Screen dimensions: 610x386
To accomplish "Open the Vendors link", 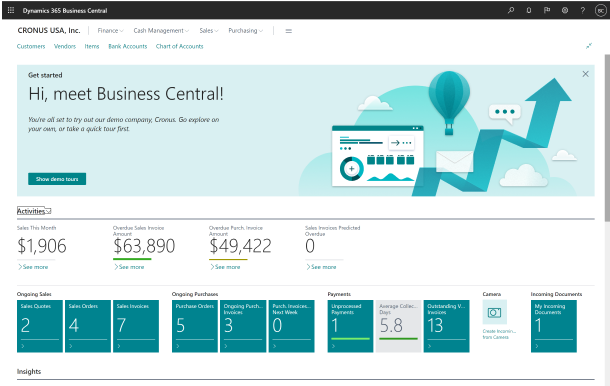I will click(65, 46).
